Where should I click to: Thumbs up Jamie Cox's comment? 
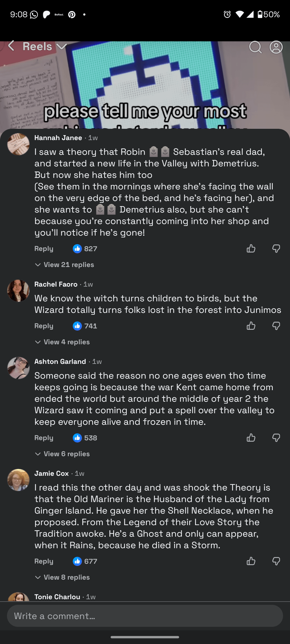[251, 561]
